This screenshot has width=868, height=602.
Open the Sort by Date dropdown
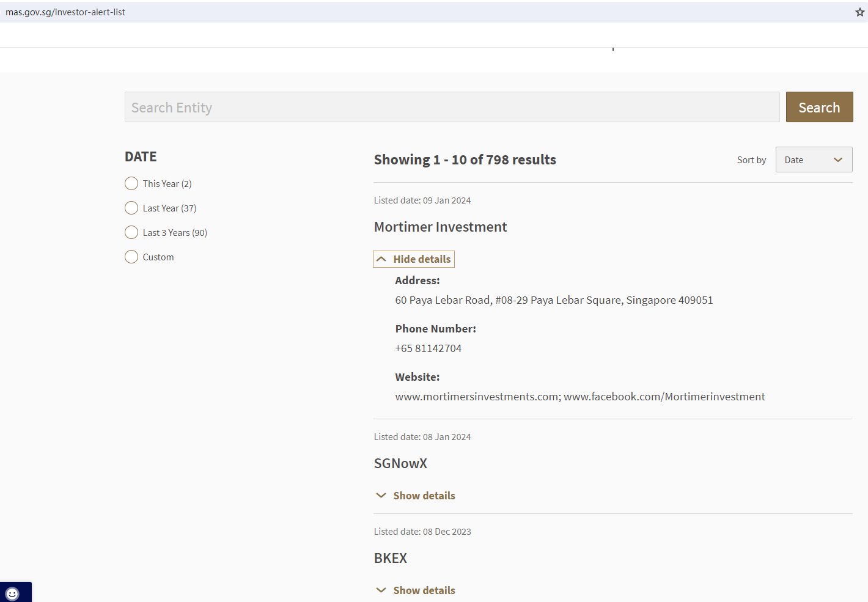click(x=813, y=160)
